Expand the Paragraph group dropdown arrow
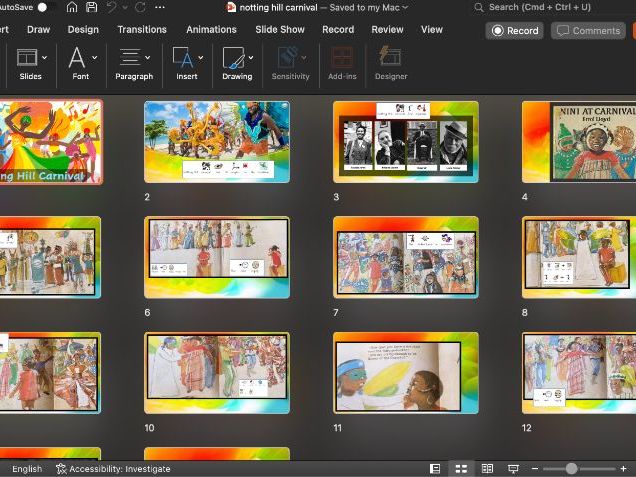 [x=148, y=58]
